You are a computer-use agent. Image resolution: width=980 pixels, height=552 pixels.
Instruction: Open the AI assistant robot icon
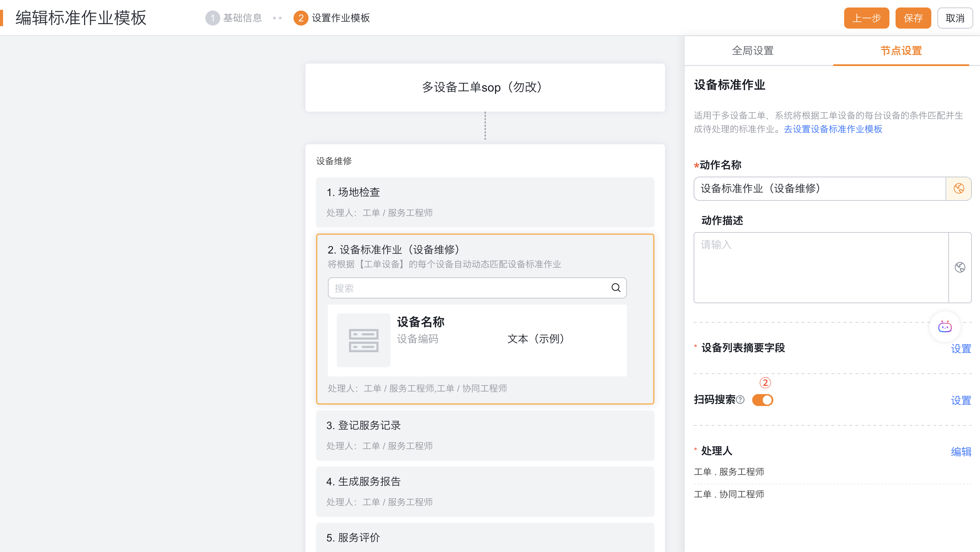[x=945, y=327]
